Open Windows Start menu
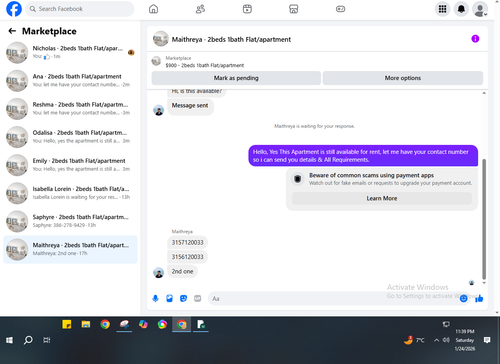 (9, 340)
